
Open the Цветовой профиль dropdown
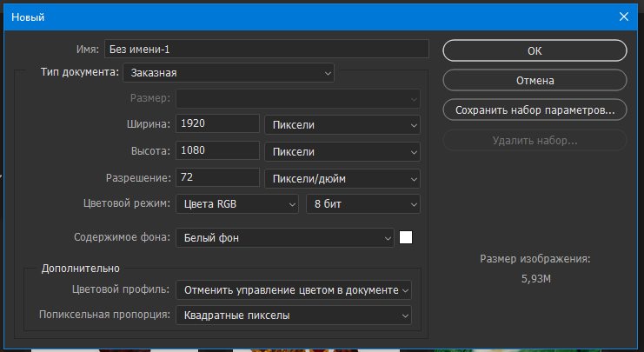[x=294, y=290]
